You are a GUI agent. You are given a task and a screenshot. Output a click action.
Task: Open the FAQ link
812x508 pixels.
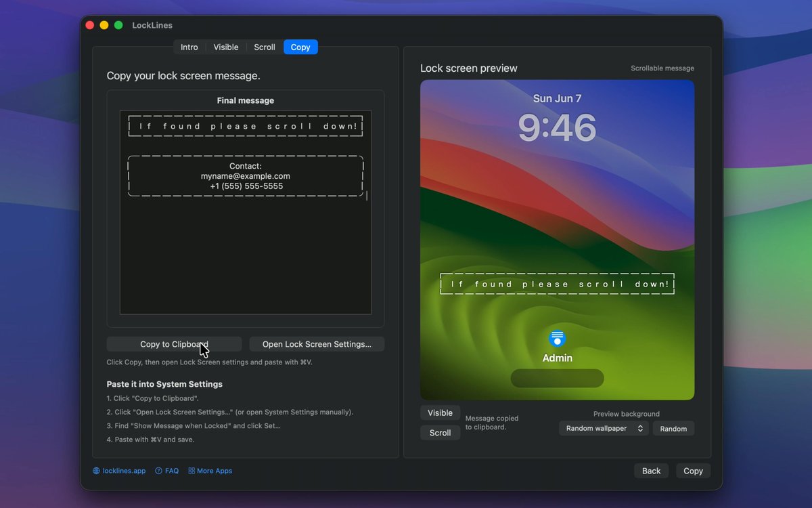(x=172, y=471)
